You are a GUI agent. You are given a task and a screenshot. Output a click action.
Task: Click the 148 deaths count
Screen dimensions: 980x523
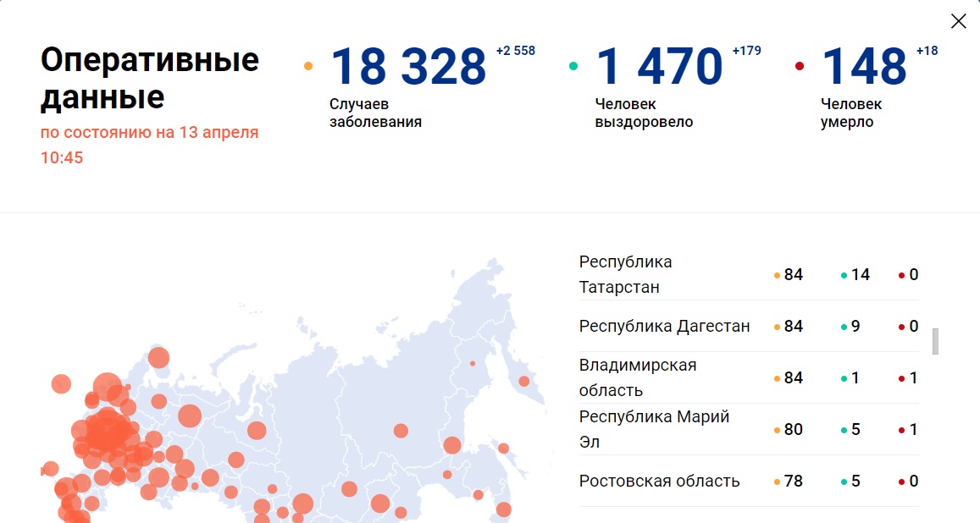(x=864, y=66)
